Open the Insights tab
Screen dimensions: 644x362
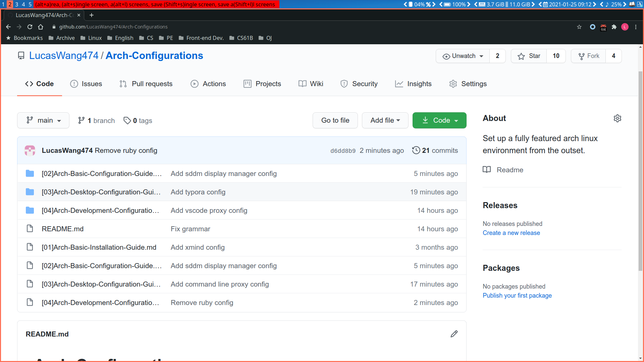click(413, 84)
